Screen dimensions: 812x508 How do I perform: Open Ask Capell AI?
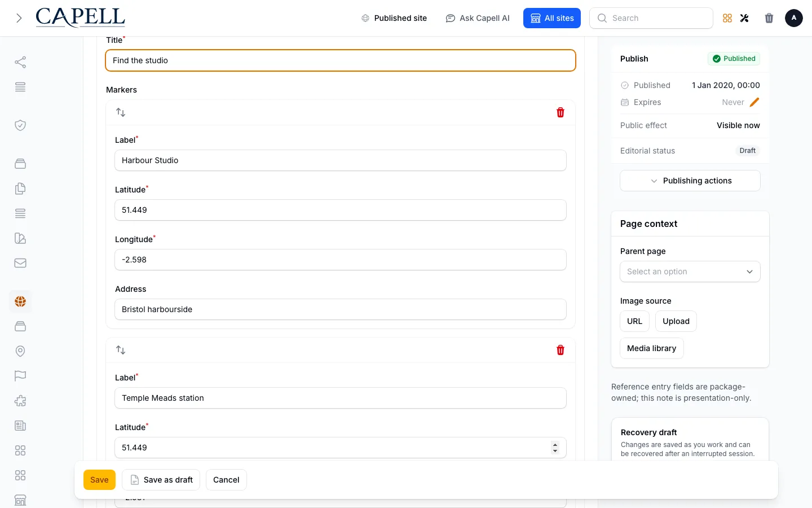pyautogui.click(x=478, y=18)
